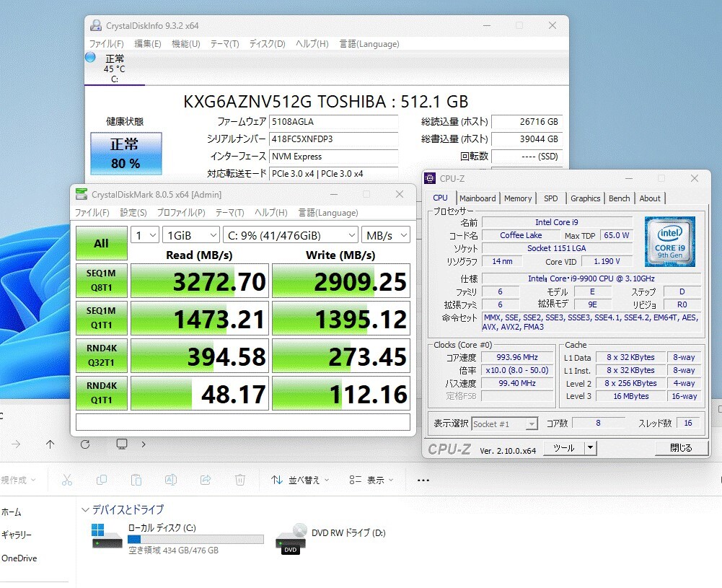Open the 言語(Language) menu in CrystalDiskMark
This screenshot has height=588, width=722.
328,212
